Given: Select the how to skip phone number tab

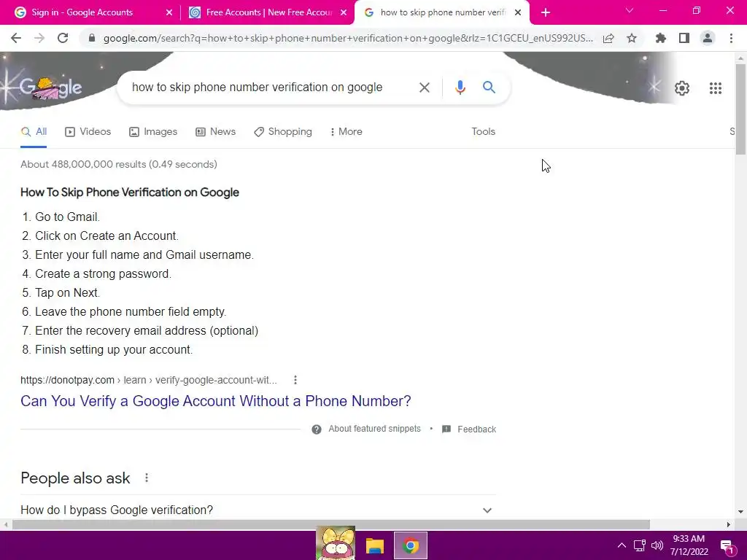Looking at the screenshot, I should [x=441, y=12].
